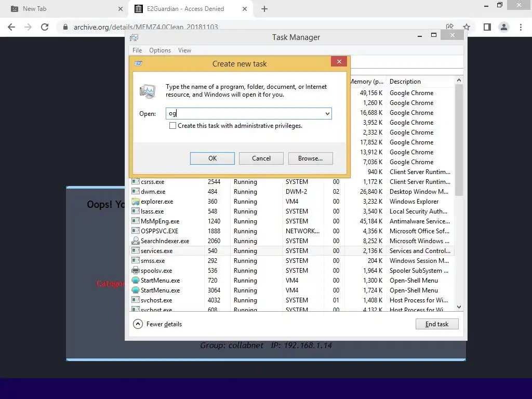Reload the page with the refresh icon
The width and height of the screenshot is (532, 399).
(45, 27)
